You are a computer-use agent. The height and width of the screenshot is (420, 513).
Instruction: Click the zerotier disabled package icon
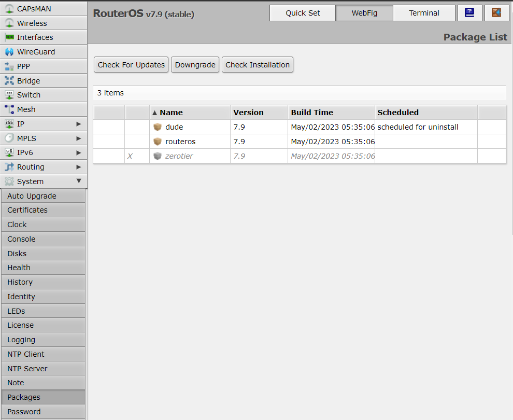tap(158, 156)
